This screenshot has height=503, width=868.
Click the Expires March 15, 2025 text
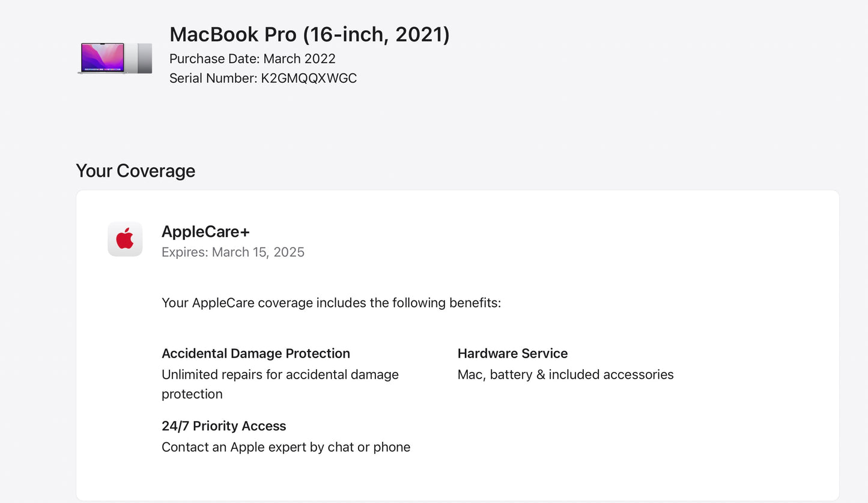(x=233, y=252)
